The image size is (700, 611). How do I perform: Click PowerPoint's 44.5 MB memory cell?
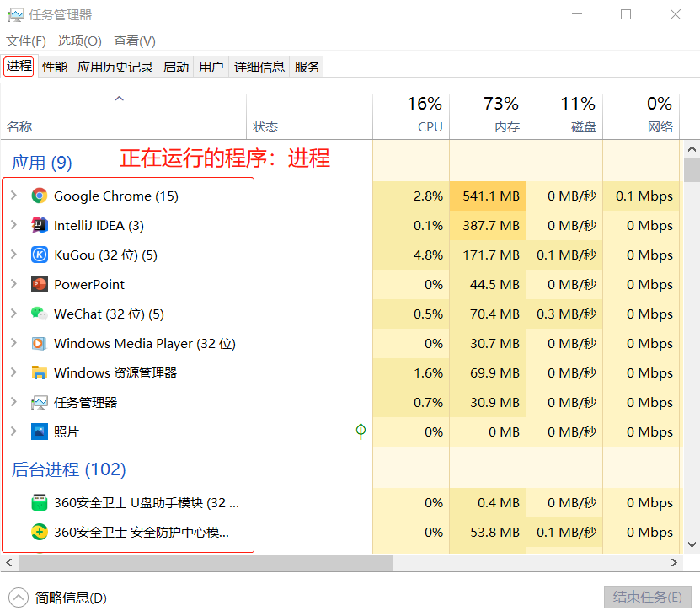(x=488, y=284)
